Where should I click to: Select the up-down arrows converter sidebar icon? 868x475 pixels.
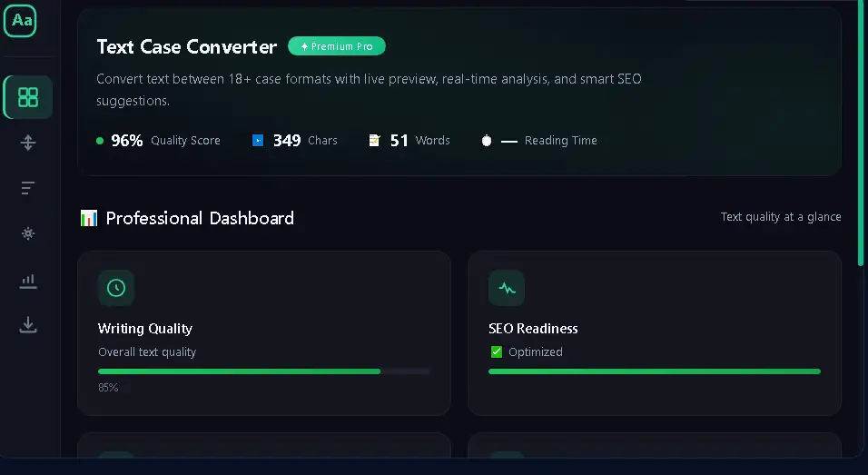27,143
